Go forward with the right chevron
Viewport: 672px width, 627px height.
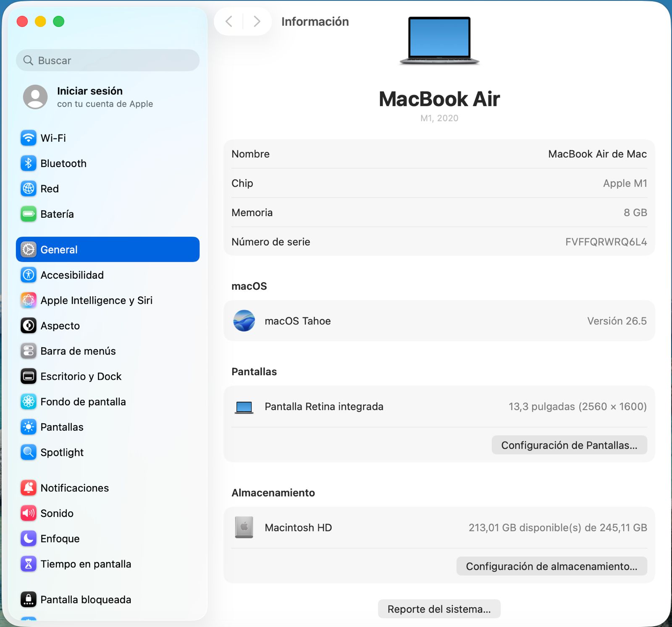pyautogui.click(x=257, y=21)
